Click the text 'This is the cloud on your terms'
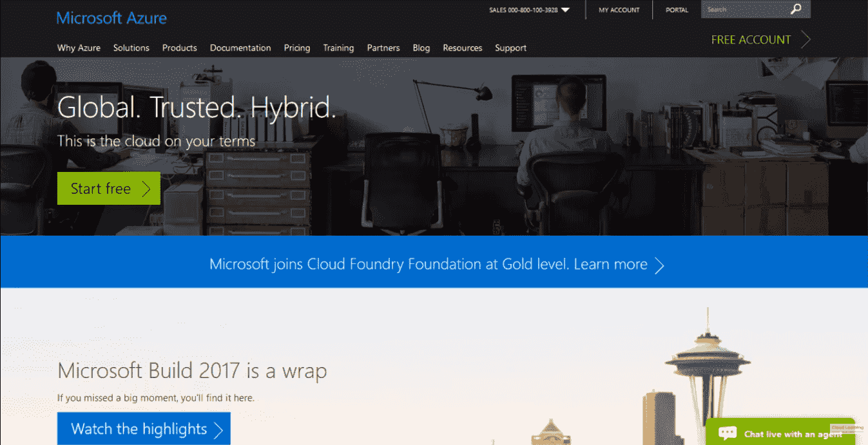The width and height of the screenshot is (868, 445). tap(157, 141)
